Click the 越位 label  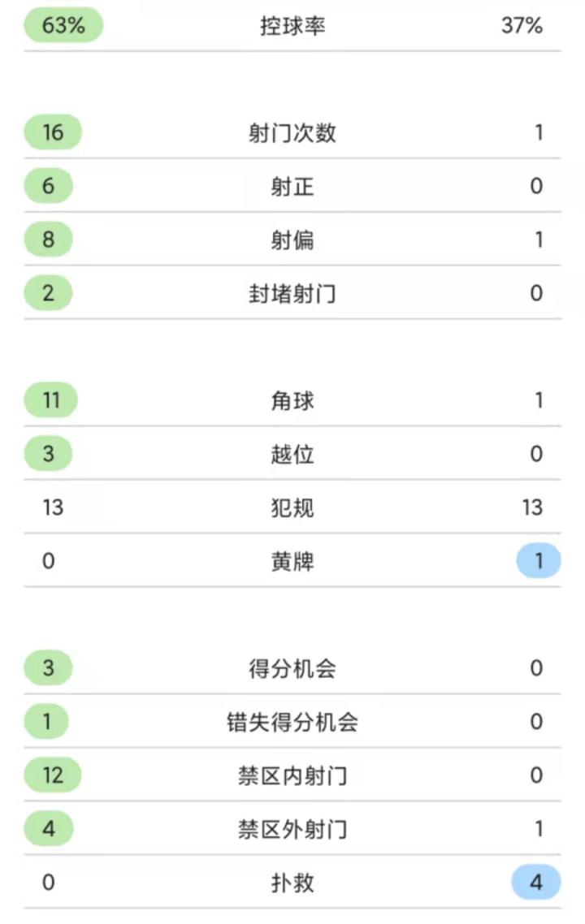click(x=292, y=455)
